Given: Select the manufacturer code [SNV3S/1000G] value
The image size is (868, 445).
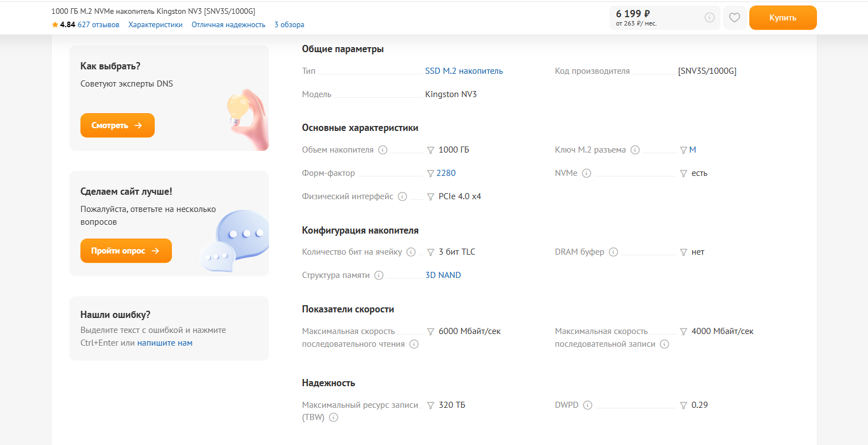Looking at the screenshot, I should coord(707,71).
